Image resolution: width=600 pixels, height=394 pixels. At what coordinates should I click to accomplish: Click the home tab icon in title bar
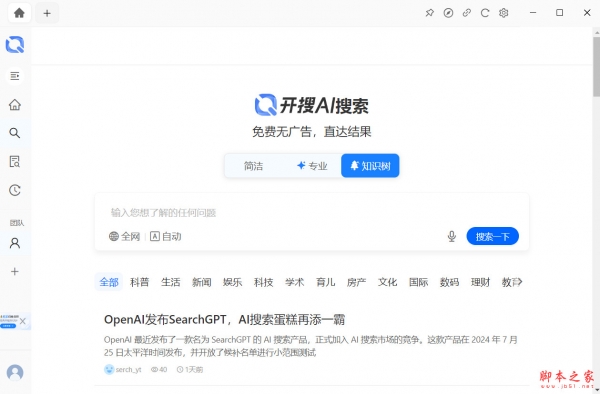pos(19,13)
